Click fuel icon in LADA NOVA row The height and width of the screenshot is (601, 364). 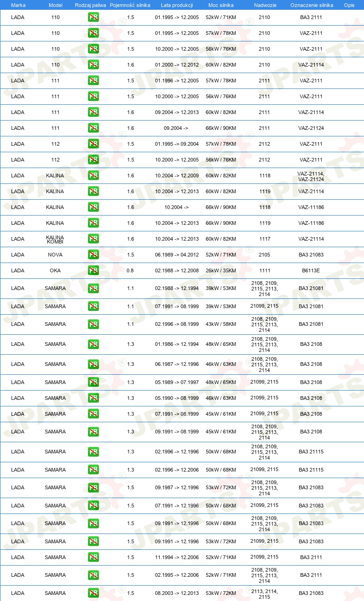tap(93, 255)
